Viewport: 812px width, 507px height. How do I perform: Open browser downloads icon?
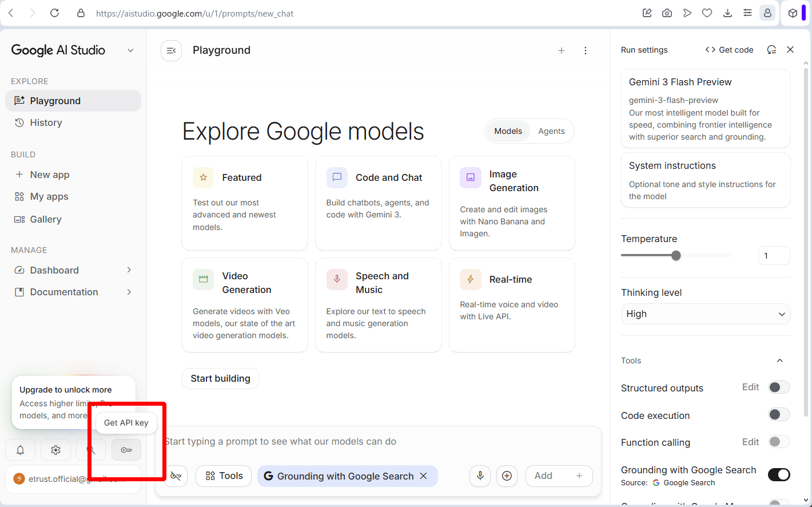tap(727, 13)
